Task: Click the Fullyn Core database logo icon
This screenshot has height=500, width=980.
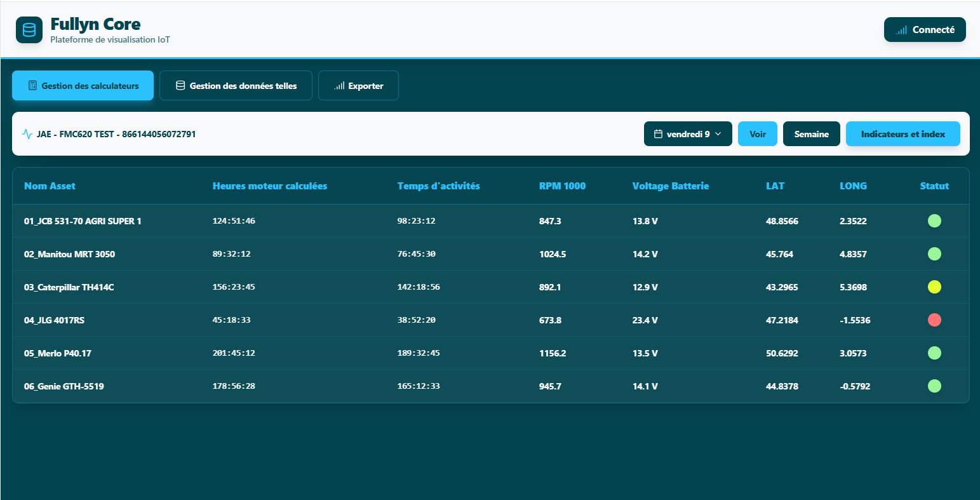Action: click(29, 30)
